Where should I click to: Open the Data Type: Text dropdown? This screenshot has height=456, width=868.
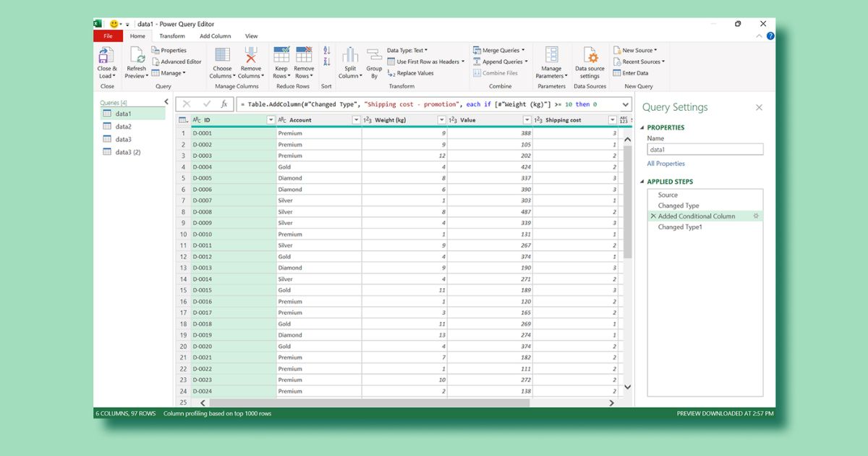407,51
